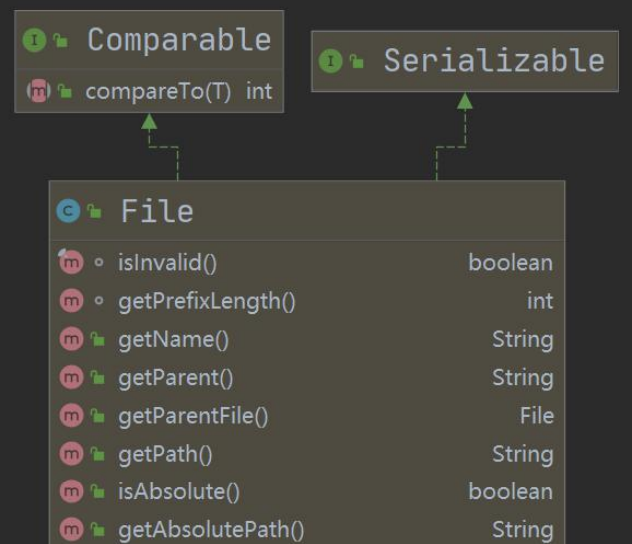Viewport: 632px width, 544px height.
Task: Click the class icon beside File
Action: (x=68, y=211)
